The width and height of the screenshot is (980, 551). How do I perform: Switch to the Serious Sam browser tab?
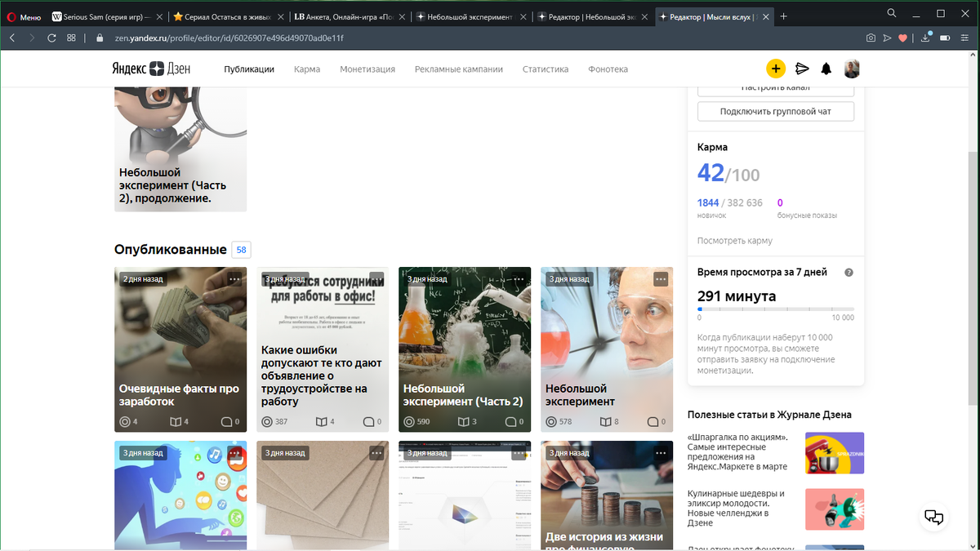coord(108,16)
